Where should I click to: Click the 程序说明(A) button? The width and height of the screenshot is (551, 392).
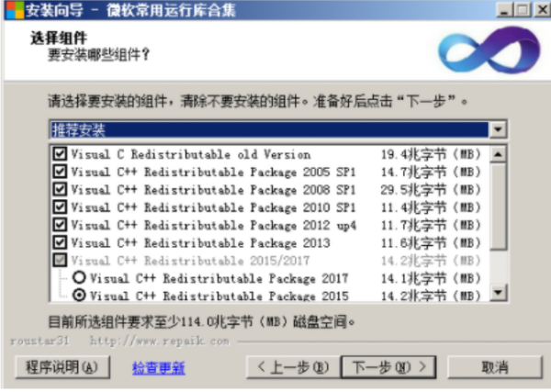point(62,367)
